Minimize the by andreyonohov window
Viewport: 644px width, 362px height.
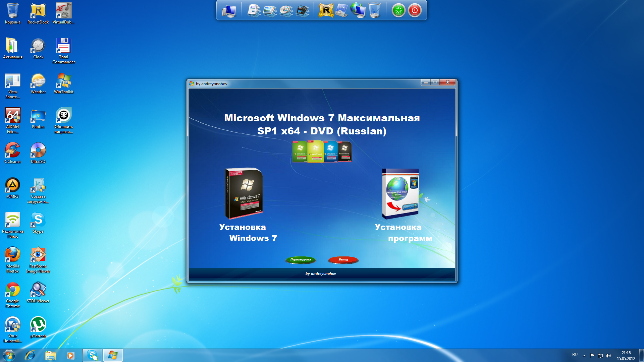click(426, 82)
